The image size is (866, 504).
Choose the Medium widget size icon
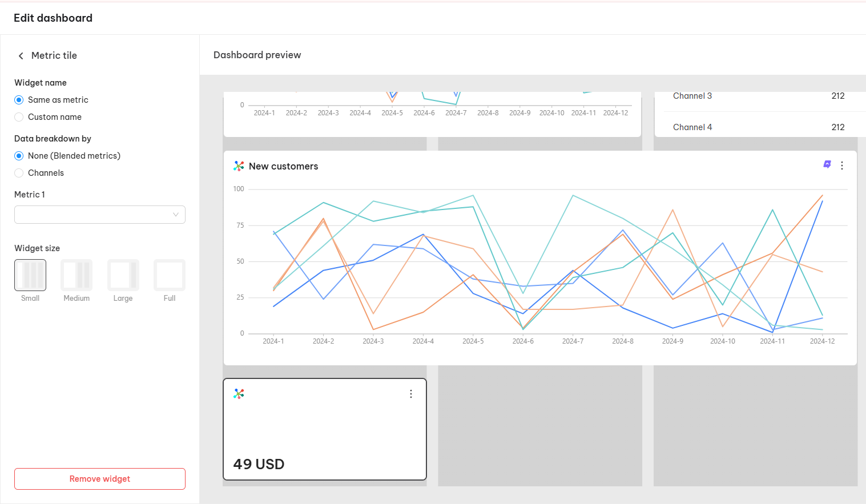pos(76,275)
